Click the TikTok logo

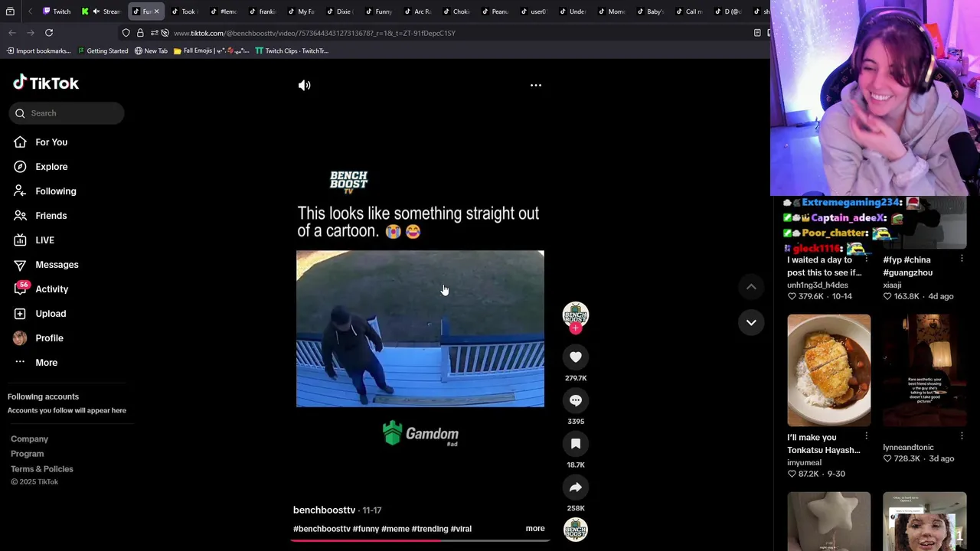pos(46,83)
